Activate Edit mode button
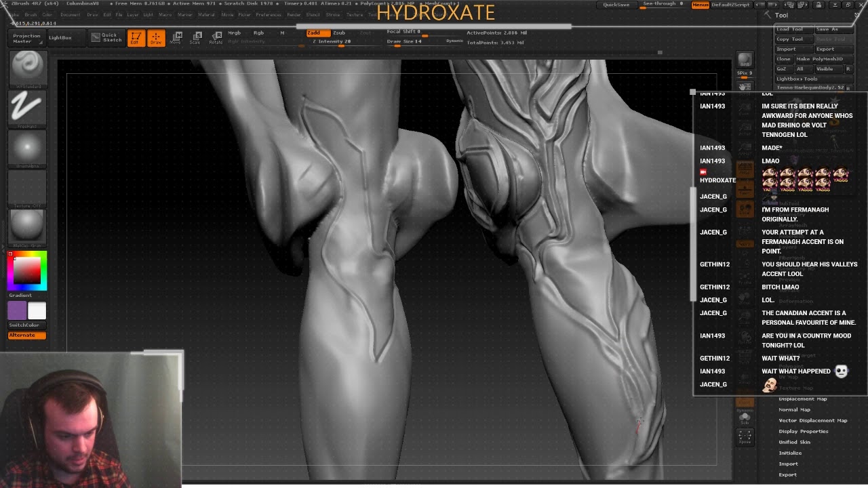 click(136, 38)
